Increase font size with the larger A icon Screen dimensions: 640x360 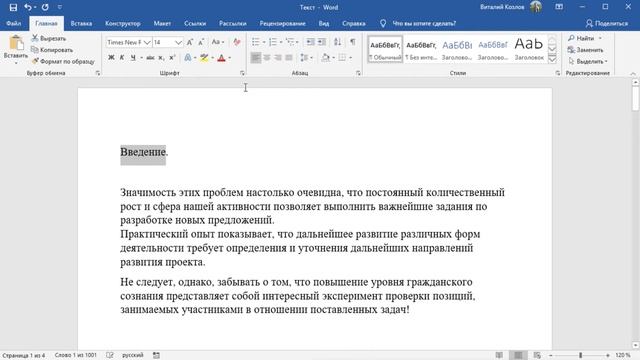[x=190, y=42]
